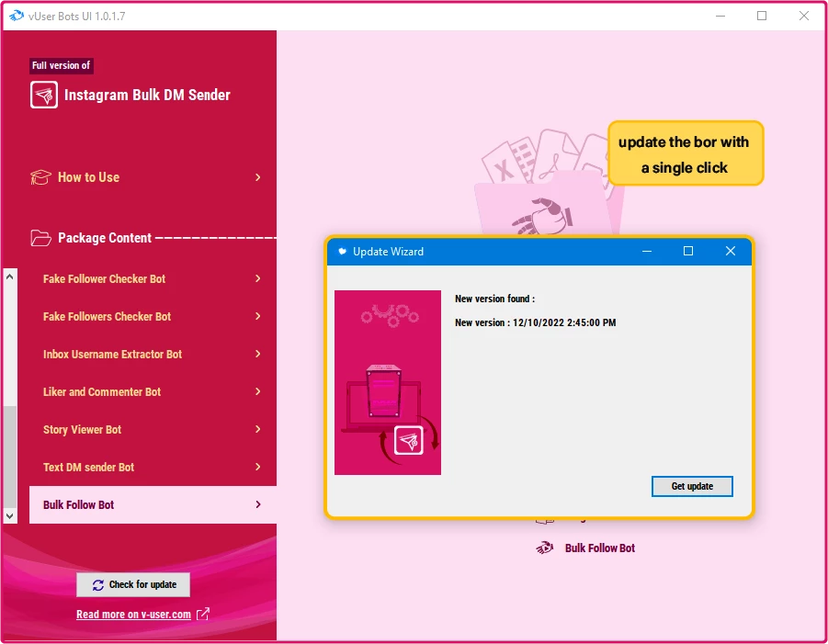Click the graduation cap How to Use icon
828x644 pixels.
(40, 177)
